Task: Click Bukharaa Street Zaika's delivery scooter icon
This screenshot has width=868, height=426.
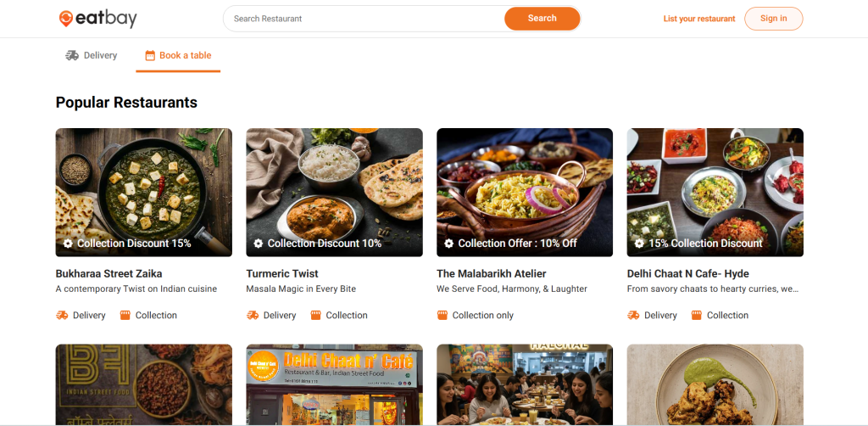Action: (62, 315)
